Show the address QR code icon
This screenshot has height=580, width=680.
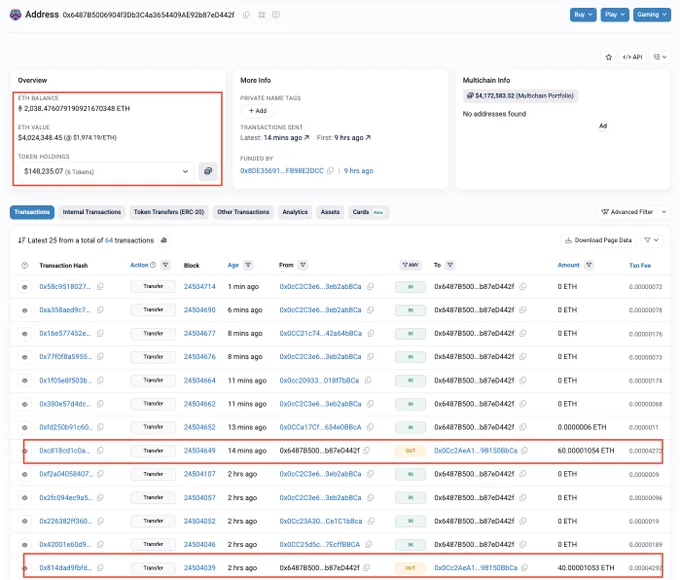tap(262, 15)
